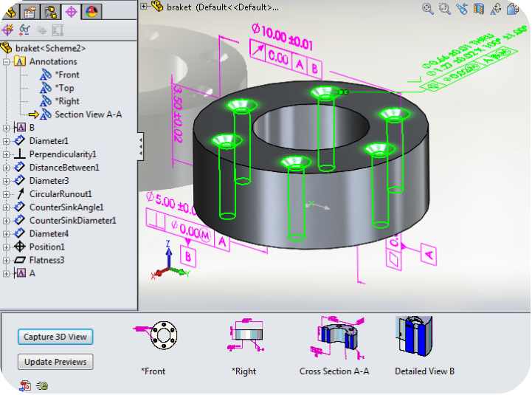
Task: Collapse the Annotations tree node
Action: pyautogui.click(x=7, y=62)
